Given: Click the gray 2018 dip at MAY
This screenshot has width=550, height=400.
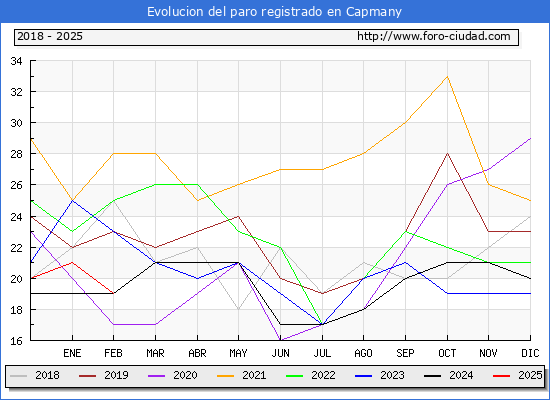Looking at the screenshot, I should tap(239, 309).
